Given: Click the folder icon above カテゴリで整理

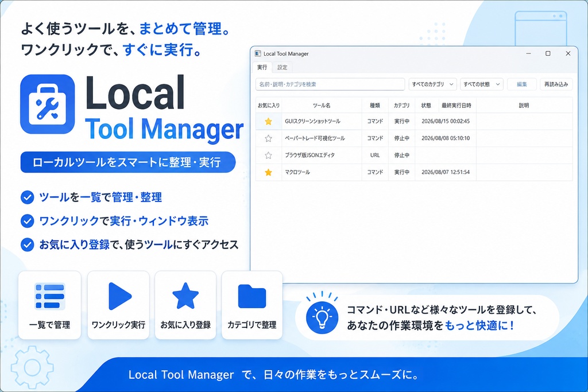Looking at the screenshot, I should (252, 296).
